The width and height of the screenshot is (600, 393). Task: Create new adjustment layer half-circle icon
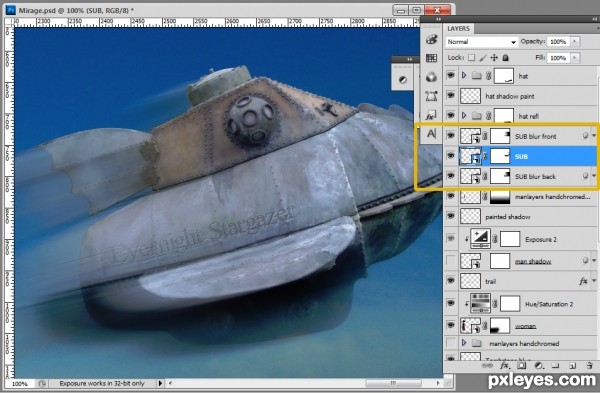tap(538, 366)
